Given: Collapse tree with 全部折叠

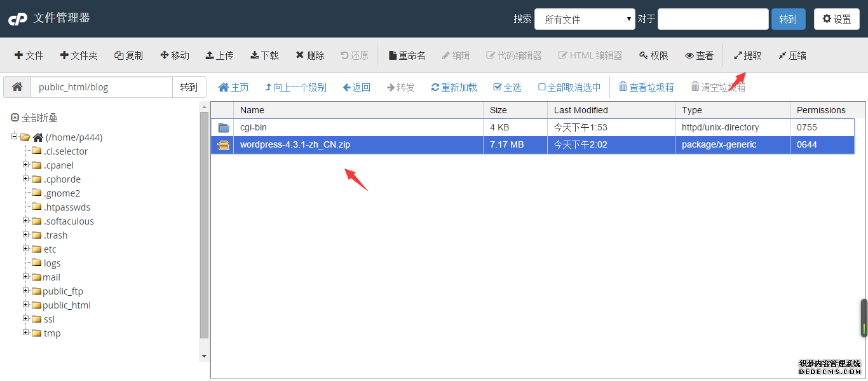Looking at the screenshot, I should click(x=35, y=118).
